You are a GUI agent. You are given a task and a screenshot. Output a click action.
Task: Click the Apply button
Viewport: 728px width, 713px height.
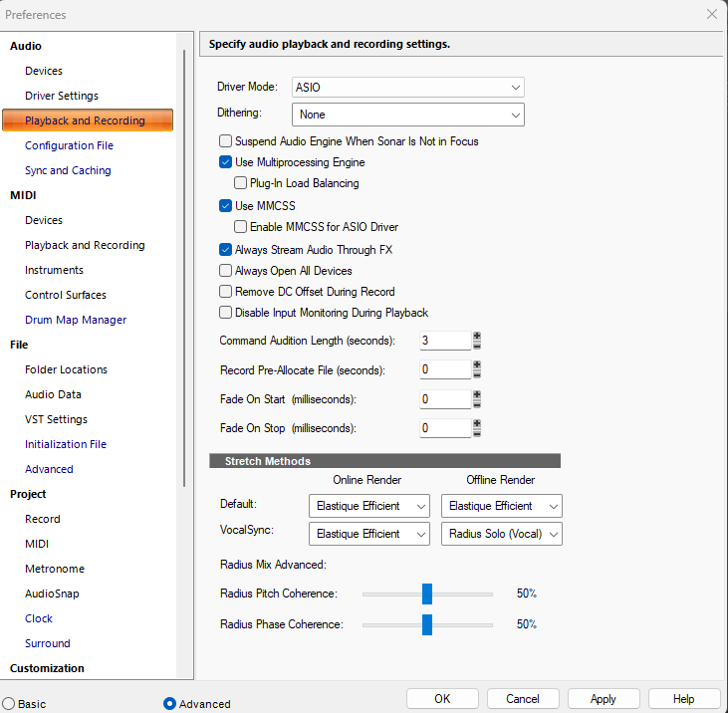[x=604, y=699]
